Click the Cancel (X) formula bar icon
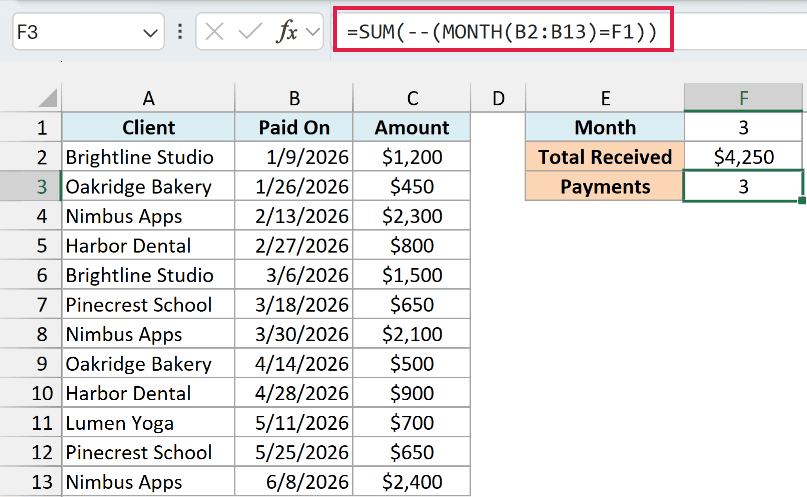The image size is (807, 497). [x=214, y=32]
